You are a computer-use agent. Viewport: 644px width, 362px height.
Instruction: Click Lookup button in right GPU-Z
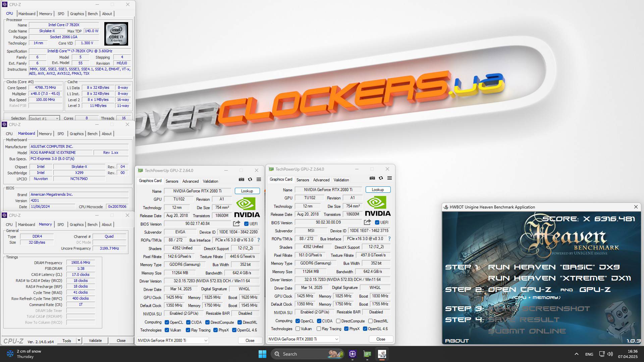click(x=378, y=190)
